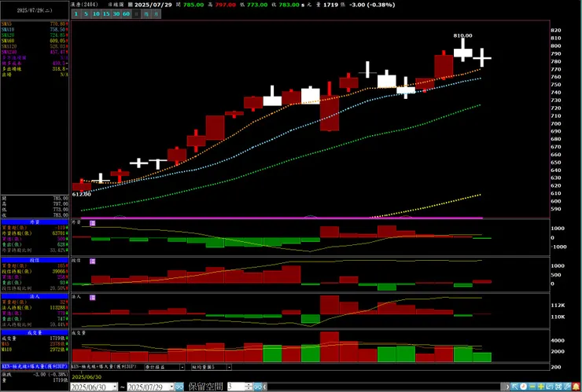This screenshot has height=392, width=582.
Task: Select the 5-minute period button
Action: click(86, 14)
